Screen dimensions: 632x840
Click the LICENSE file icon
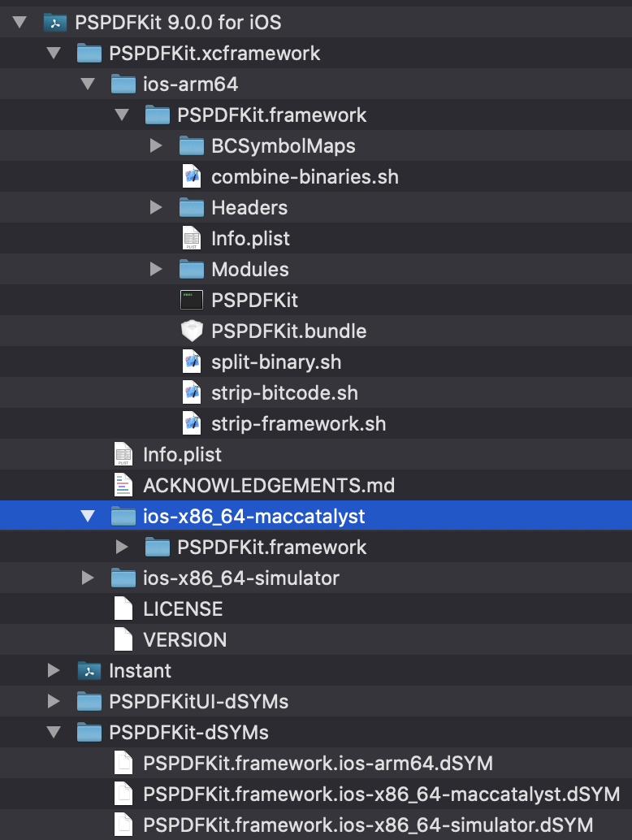pyautogui.click(x=123, y=608)
